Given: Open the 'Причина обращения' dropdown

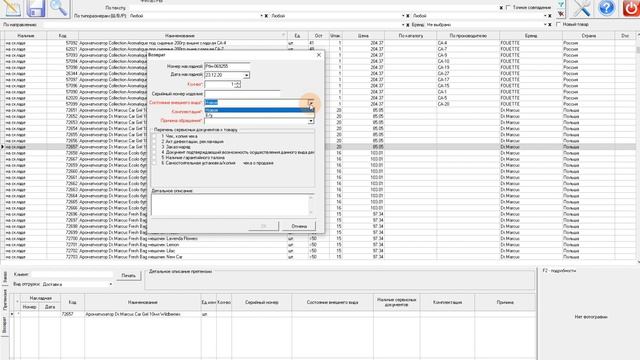Looking at the screenshot, I should (x=311, y=121).
